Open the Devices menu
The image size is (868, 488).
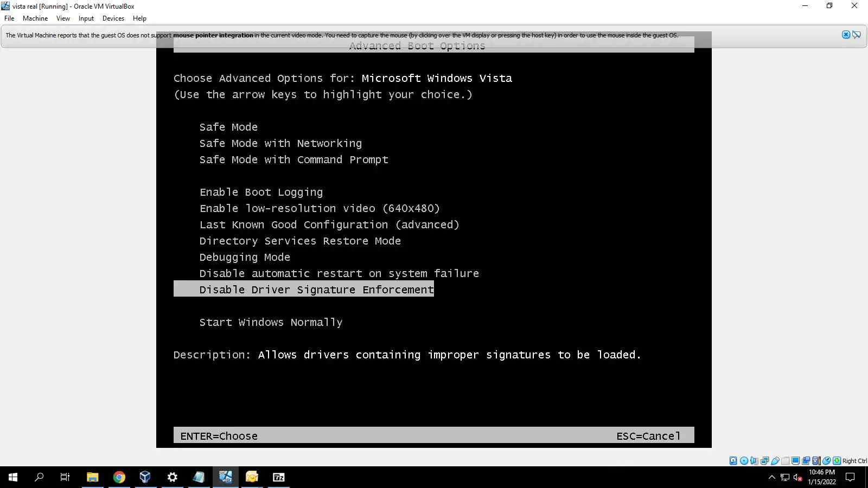[x=113, y=18]
